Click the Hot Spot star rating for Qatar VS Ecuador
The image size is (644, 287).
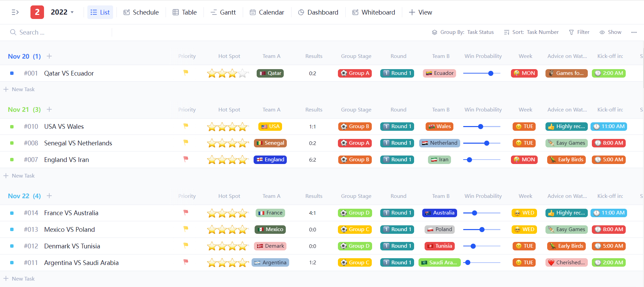coord(228,73)
